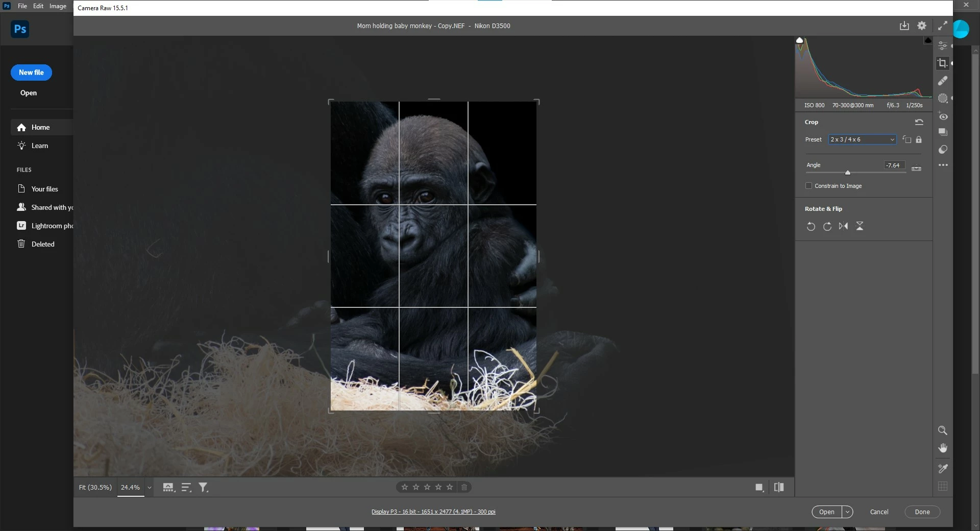
Task: Flip image horizontally
Action: (x=843, y=226)
